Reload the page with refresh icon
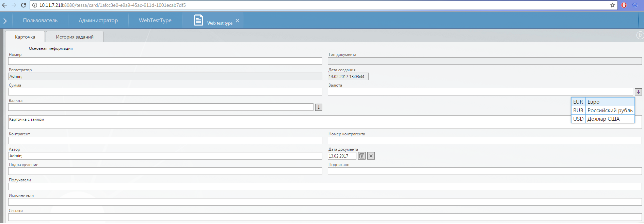Screen dimensions: 644x224 (x=23, y=5)
